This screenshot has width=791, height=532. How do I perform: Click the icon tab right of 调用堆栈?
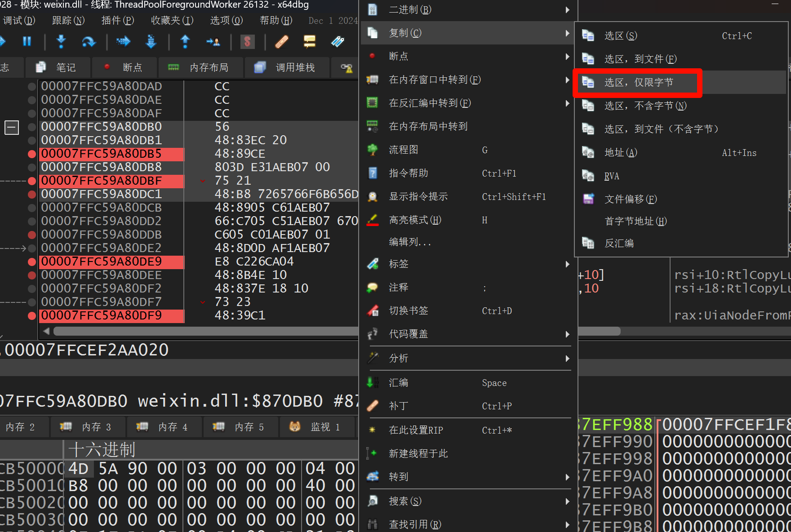[x=347, y=68]
